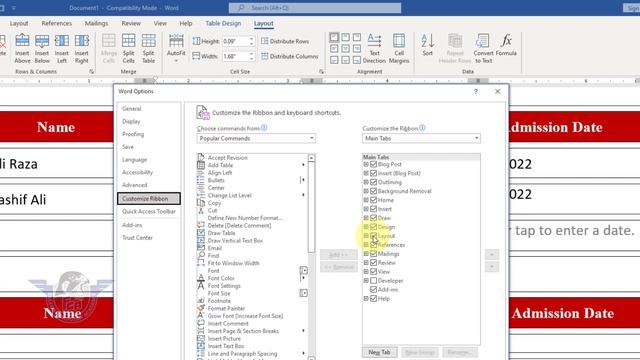Toggle the Add-ins checkbox
The height and width of the screenshot is (360, 640).
pos(373,290)
